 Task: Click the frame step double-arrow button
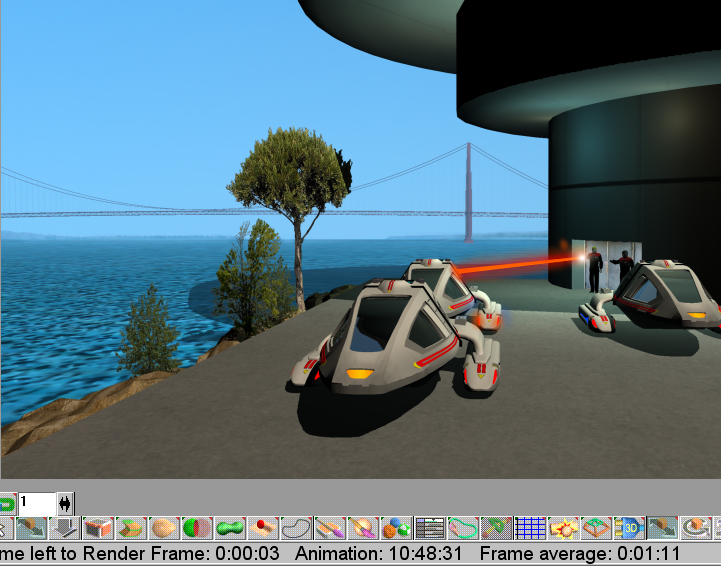point(65,504)
